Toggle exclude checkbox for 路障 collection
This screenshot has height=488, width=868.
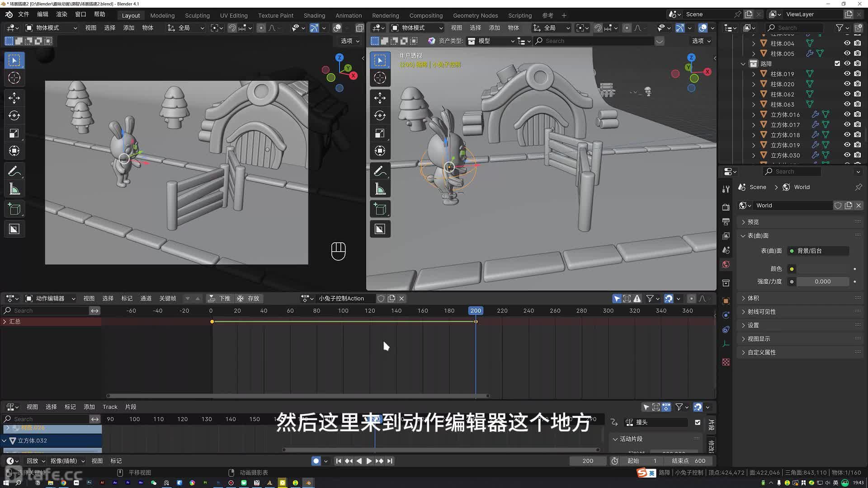(837, 64)
